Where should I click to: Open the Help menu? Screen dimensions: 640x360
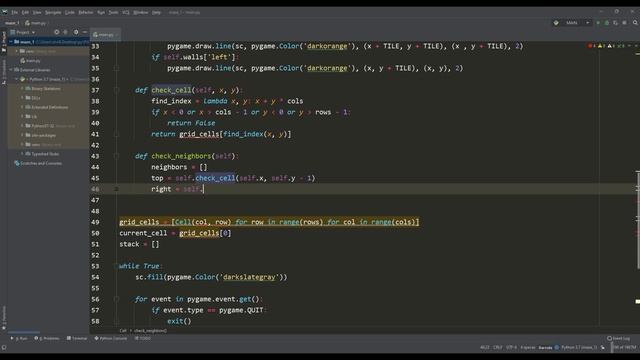tap(156, 12)
